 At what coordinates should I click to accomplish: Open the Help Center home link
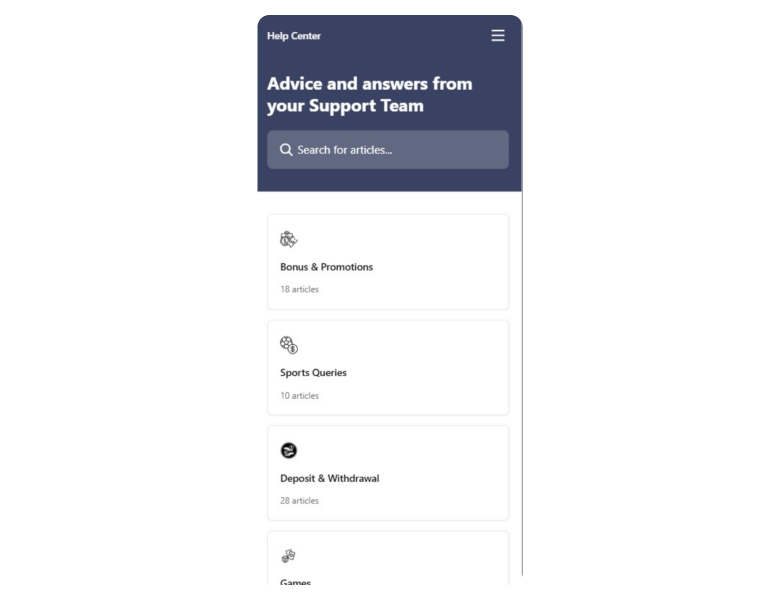[x=294, y=36]
